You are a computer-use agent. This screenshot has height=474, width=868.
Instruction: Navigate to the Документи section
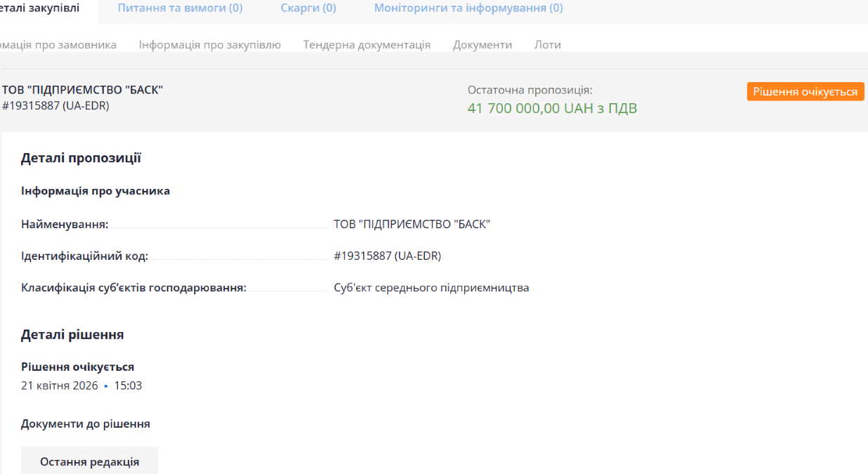pos(482,44)
